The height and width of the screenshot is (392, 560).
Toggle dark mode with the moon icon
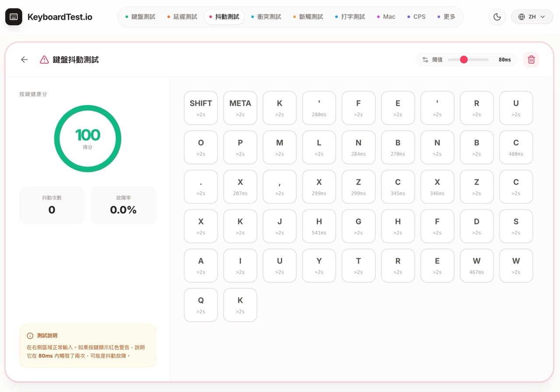point(497,17)
